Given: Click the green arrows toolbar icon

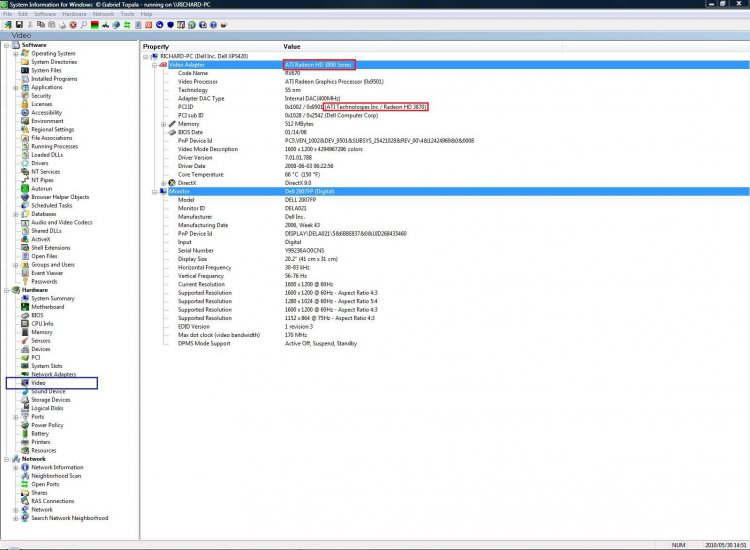Looking at the screenshot, I should click(x=127, y=24).
